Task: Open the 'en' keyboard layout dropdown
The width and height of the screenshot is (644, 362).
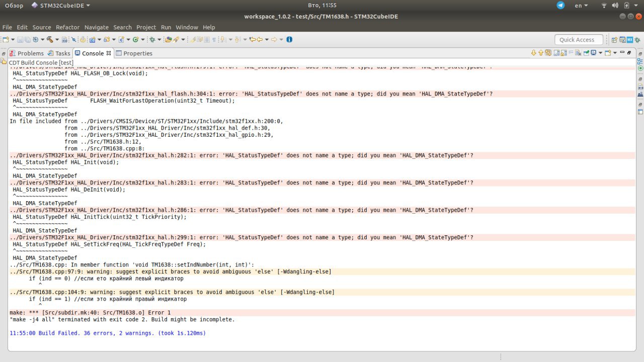Action: point(581,6)
